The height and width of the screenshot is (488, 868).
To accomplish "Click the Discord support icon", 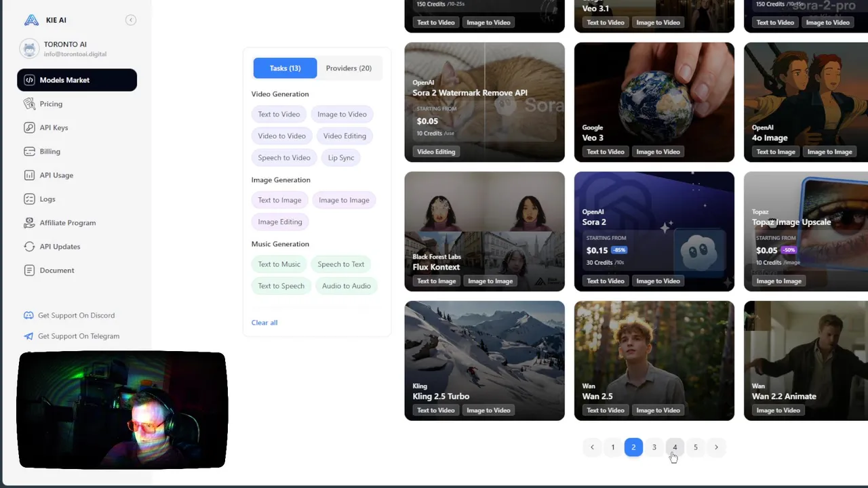I will coord(28,315).
